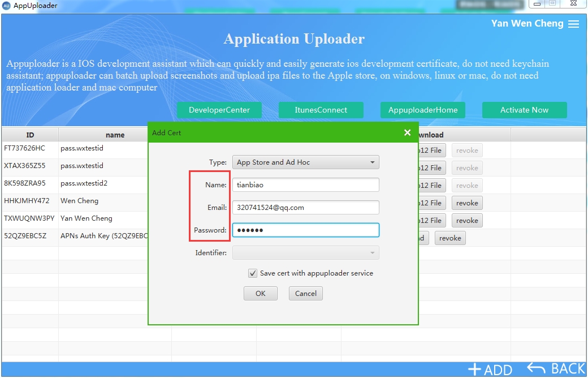588x378 pixels.
Task: Open the hamburger menu beside Yan Wen Cheng
Action: click(573, 24)
